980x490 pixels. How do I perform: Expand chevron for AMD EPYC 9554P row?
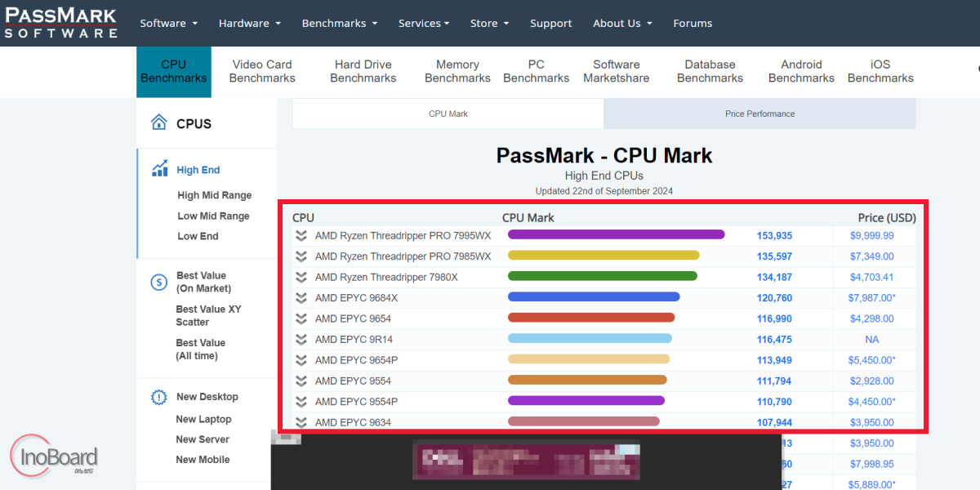[x=301, y=402]
